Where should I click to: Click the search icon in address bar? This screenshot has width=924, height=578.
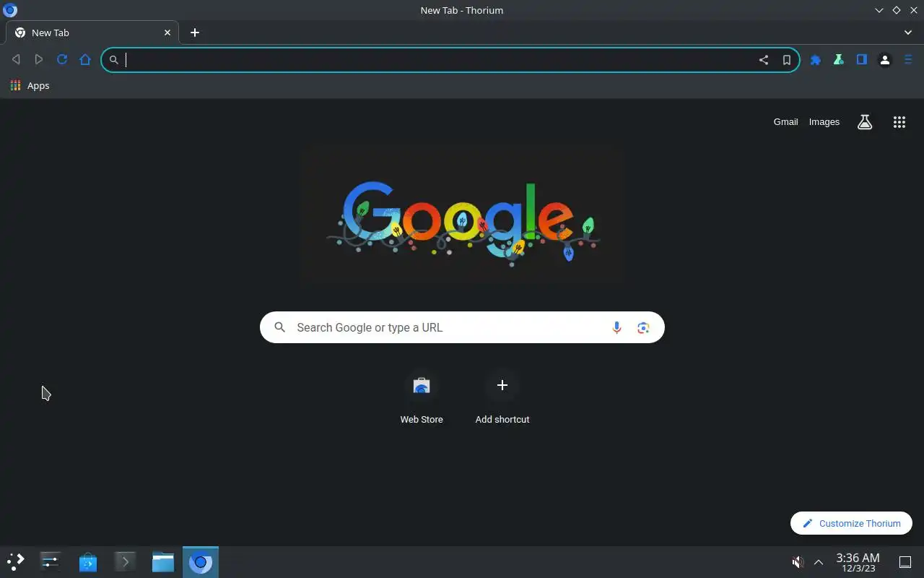click(114, 60)
